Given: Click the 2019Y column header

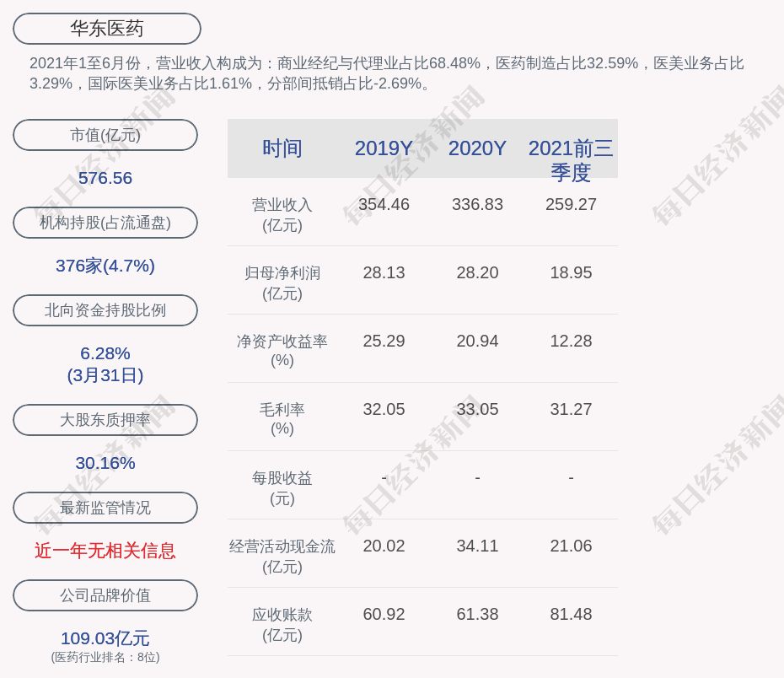Looking at the screenshot, I should click(384, 148).
